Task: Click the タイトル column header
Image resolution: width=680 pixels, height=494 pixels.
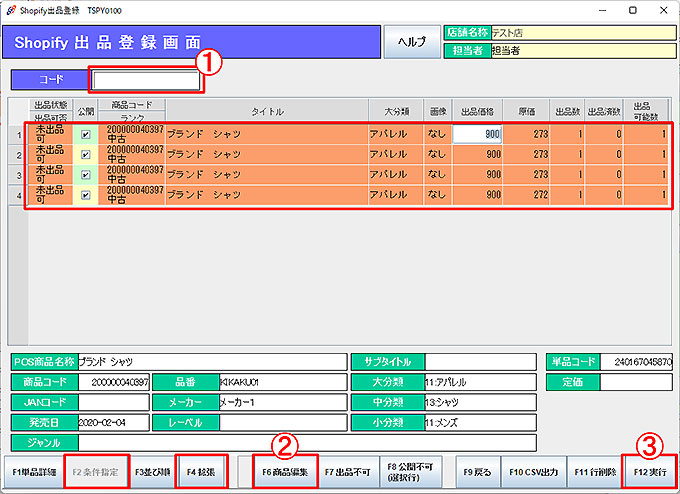Action: pyautogui.click(x=267, y=111)
